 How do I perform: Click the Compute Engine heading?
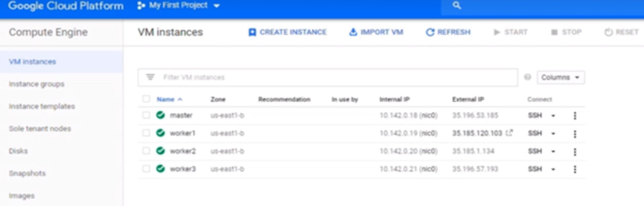(48, 32)
